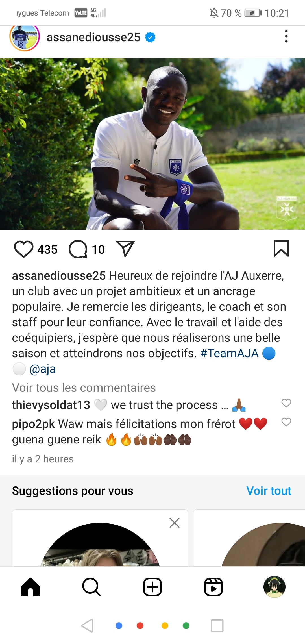
Task: Like thievysoldat13's comment
Action: pyautogui.click(x=286, y=403)
